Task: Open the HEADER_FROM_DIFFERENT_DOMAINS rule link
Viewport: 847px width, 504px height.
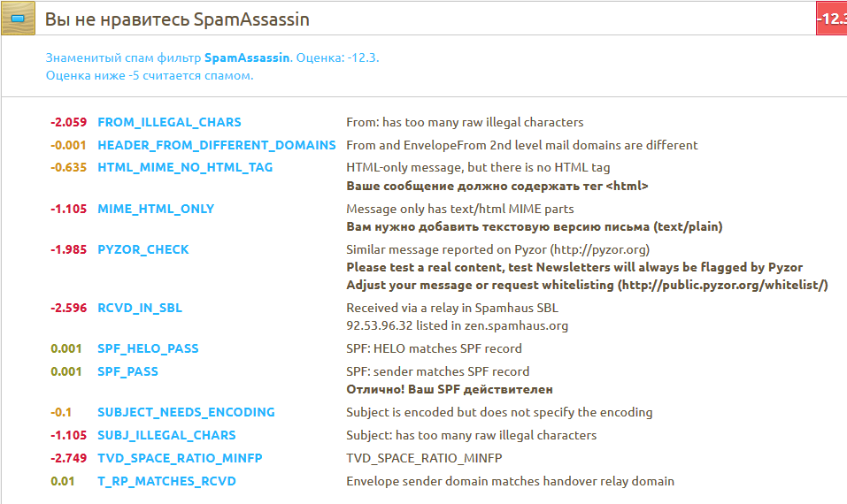Action: pyautogui.click(x=217, y=145)
